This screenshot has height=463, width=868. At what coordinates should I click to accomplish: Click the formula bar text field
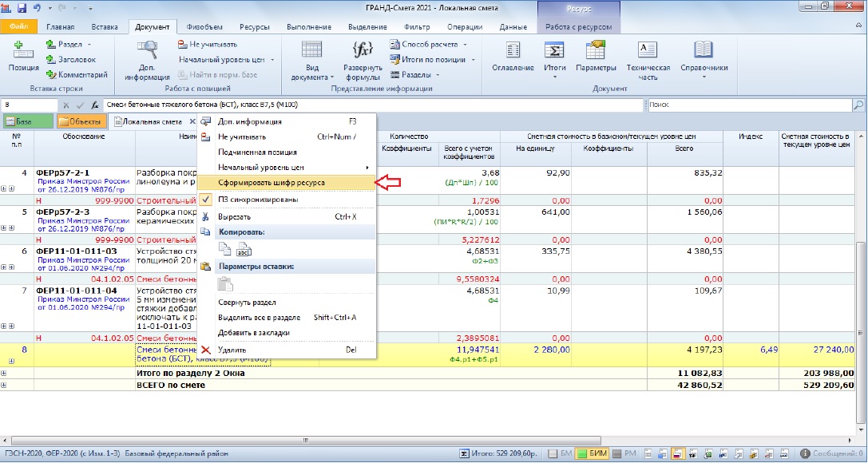(x=373, y=105)
